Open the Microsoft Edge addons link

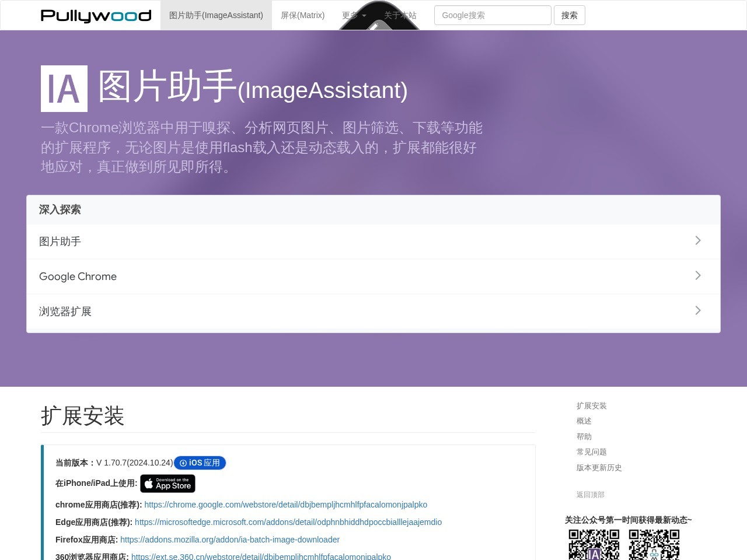[x=288, y=522]
